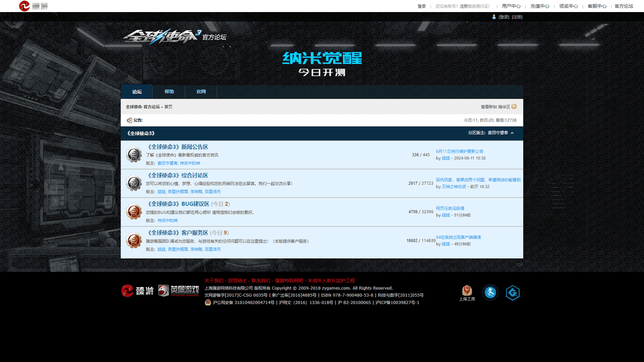Open 领奖中心 in the top bar
The width and height of the screenshot is (644, 362).
click(x=568, y=6)
